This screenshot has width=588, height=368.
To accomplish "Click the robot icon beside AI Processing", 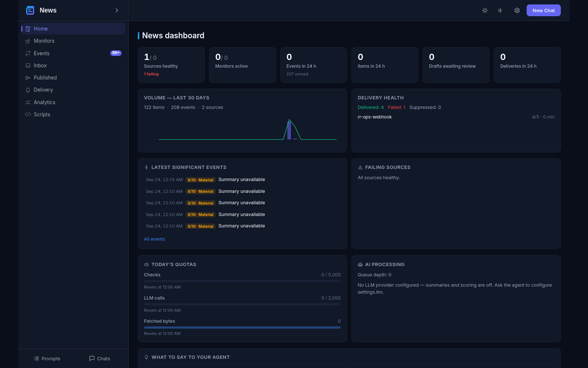I will pos(360,265).
